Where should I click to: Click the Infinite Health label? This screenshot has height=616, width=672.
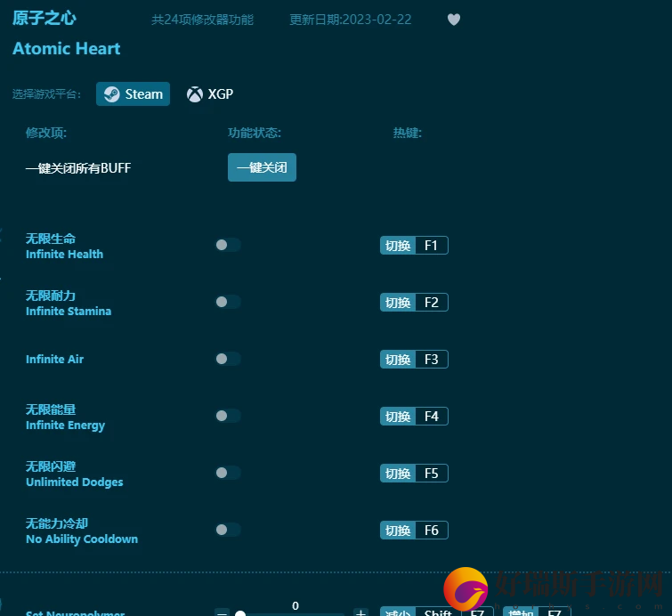(64, 255)
